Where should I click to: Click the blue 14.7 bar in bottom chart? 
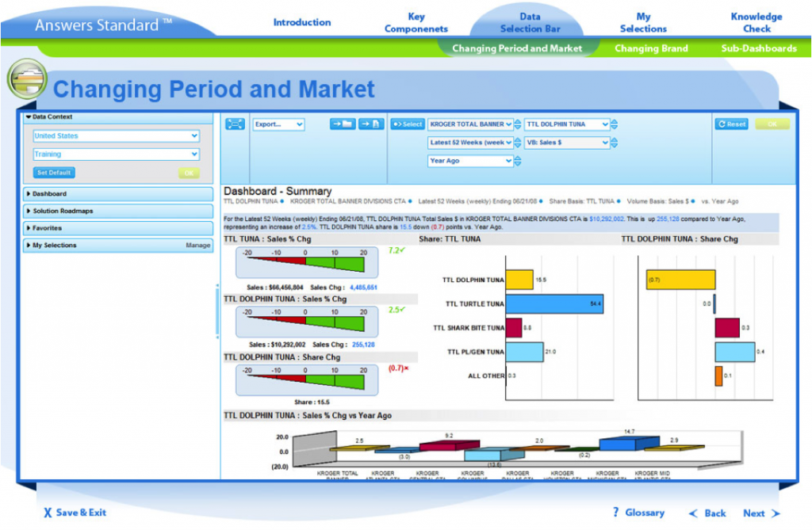(629, 444)
